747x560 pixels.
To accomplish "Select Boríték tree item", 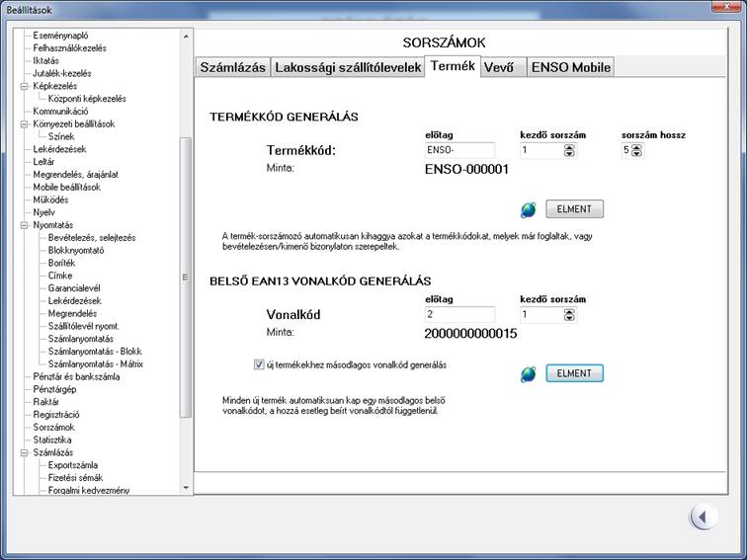I will tap(61, 263).
